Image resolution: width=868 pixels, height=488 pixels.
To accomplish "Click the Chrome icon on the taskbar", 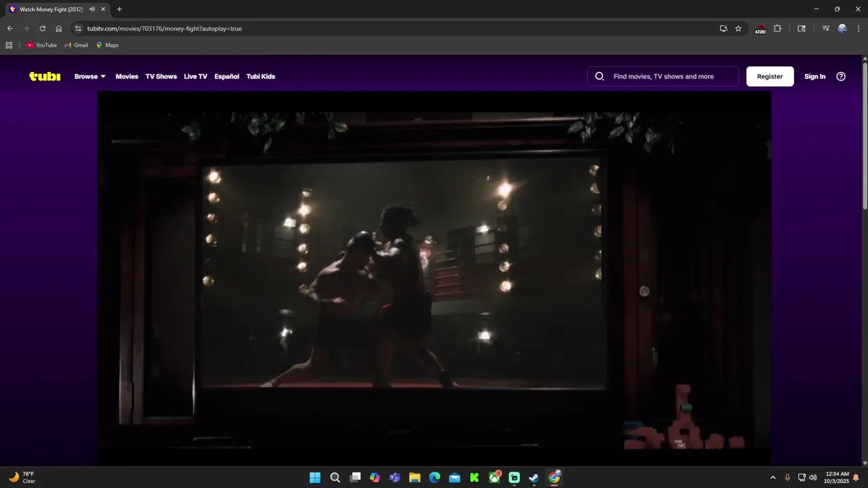I will click(x=554, y=478).
